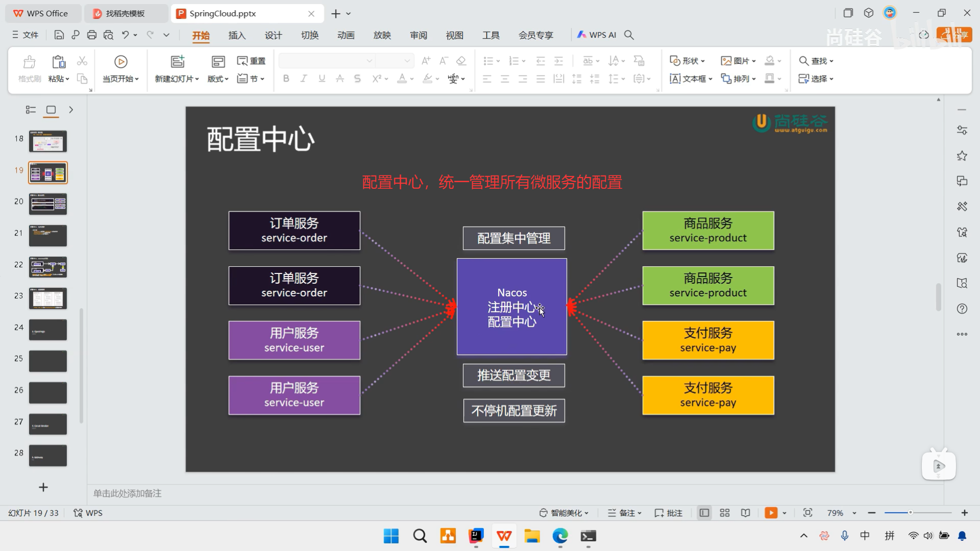Image resolution: width=980 pixels, height=551 pixels.
Task: Open the bullet list dropdown
Action: pyautogui.click(x=496, y=60)
